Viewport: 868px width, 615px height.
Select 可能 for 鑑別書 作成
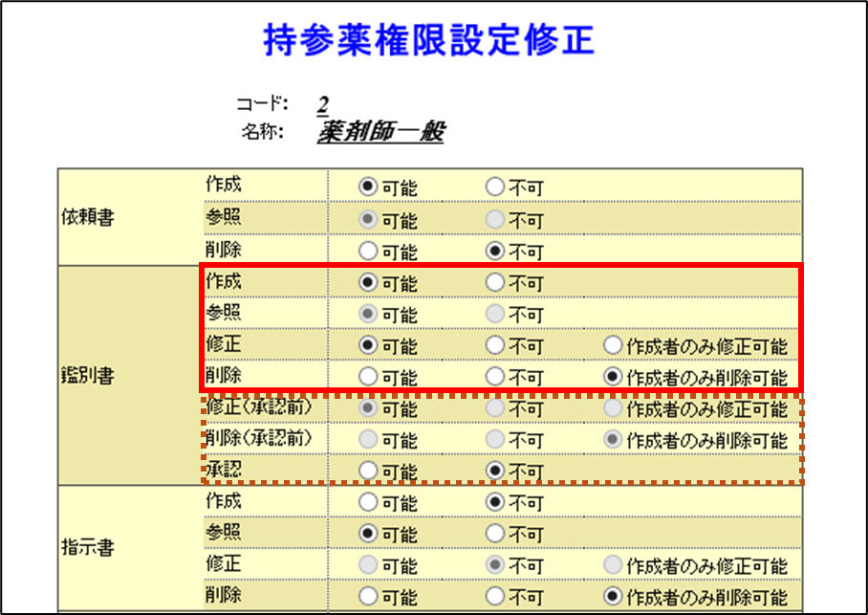click(x=368, y=283)
